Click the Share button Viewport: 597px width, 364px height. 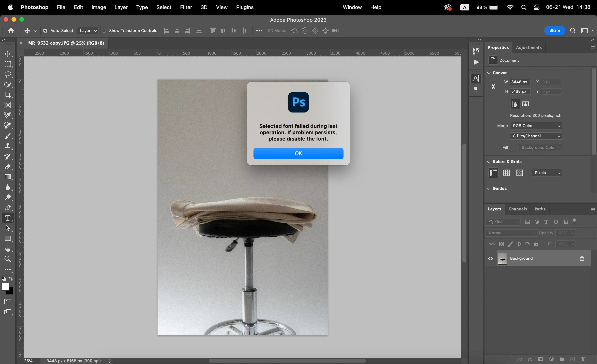(554, 31)
